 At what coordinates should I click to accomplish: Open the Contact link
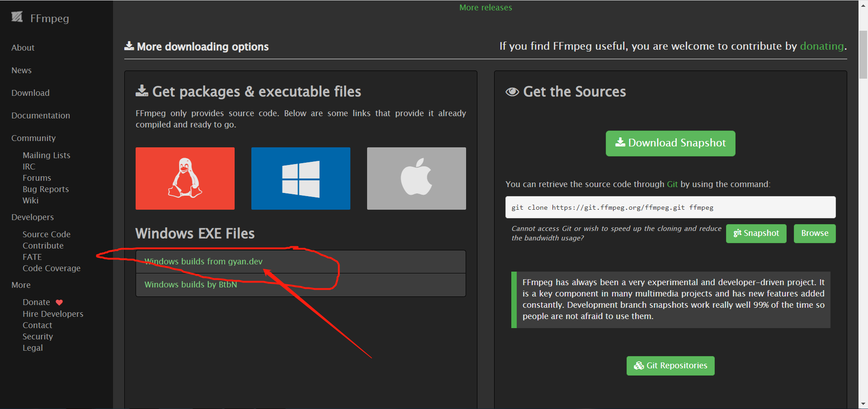click(x=38, y=325)
